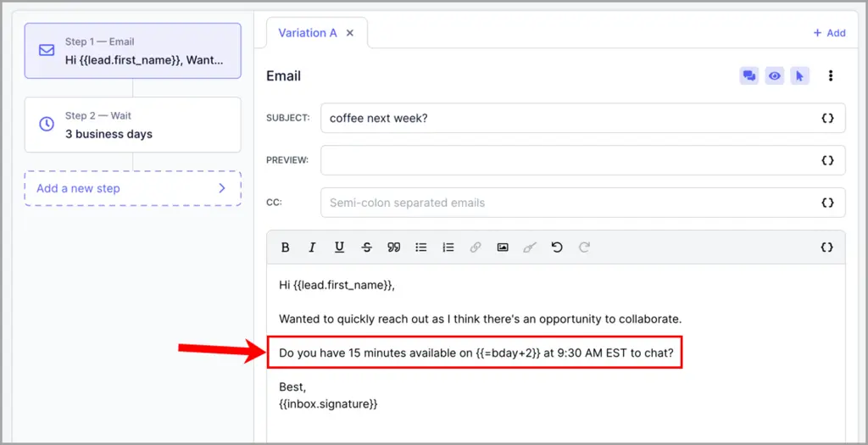Insert a numbered list
Image resolution: width=868 pixels, height=445 pixels.
click(x=448, y=248)
